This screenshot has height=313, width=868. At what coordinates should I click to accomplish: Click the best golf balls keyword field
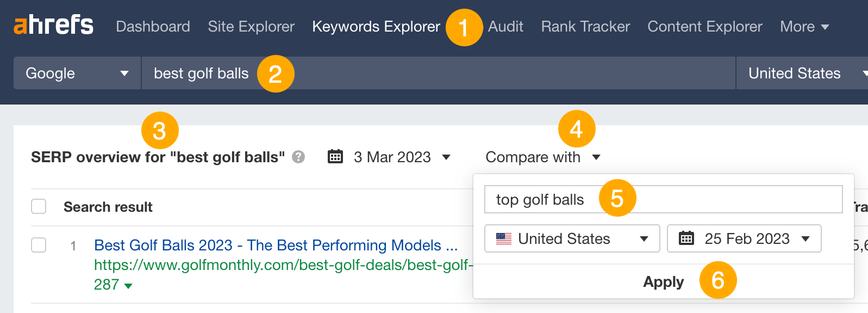click(x=438, y=73)
